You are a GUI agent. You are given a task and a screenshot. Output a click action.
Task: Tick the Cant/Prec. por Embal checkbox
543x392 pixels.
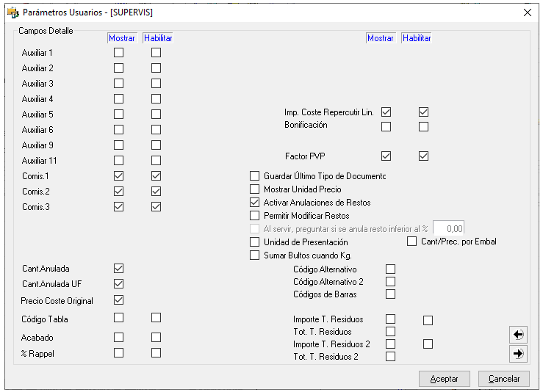coord(412,242)
